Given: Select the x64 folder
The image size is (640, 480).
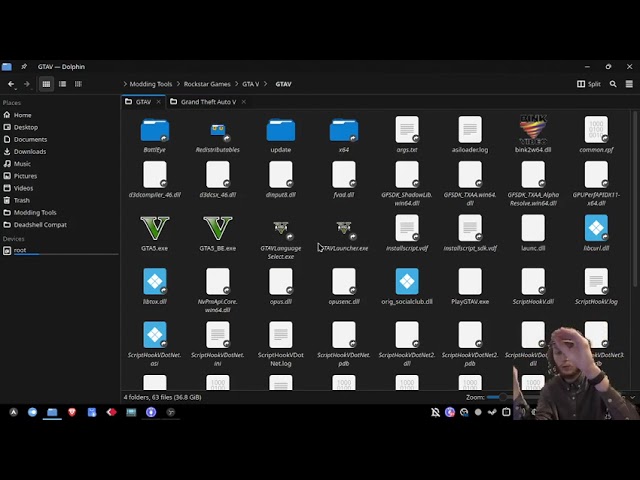Looking at the screenshot, I should tap(344, 135).
